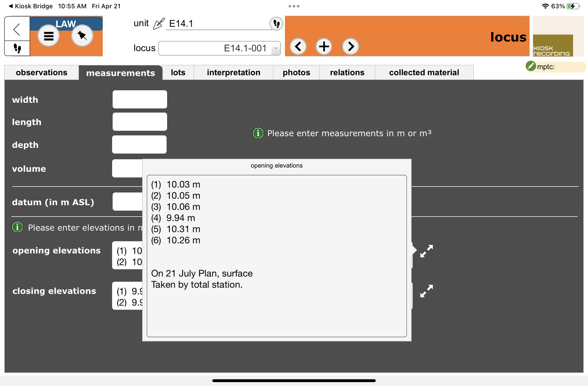The width and height of the screenshot is (588, 386).
Task: Tap inside opening elevations popup text area
Action: pyautogui.click(x=277, y=256)
